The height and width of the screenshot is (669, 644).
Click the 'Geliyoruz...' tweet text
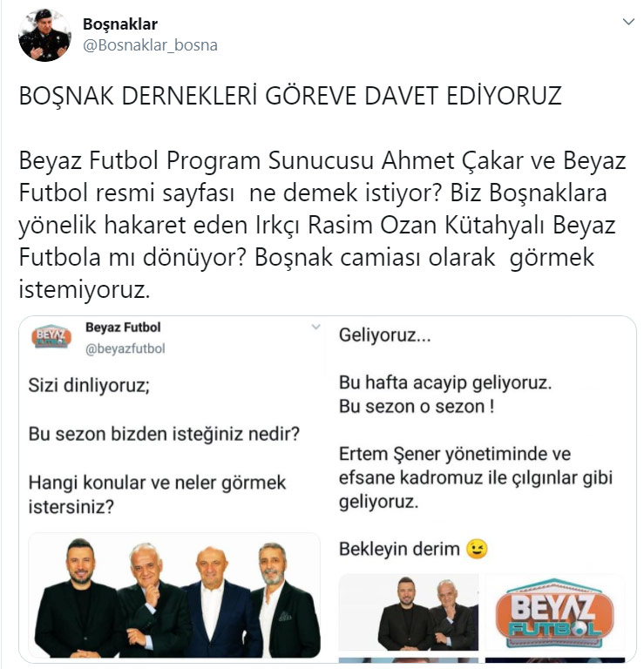pyautogui.click(x=385, y=335)
